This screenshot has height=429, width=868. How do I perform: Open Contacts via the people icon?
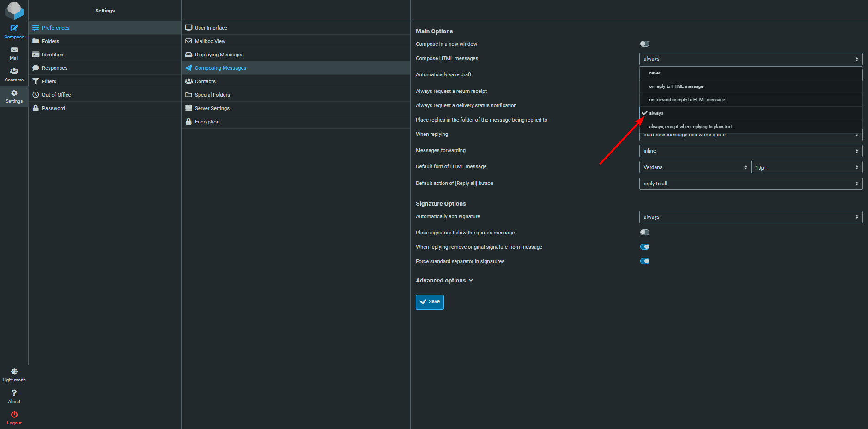click(14, 71)
